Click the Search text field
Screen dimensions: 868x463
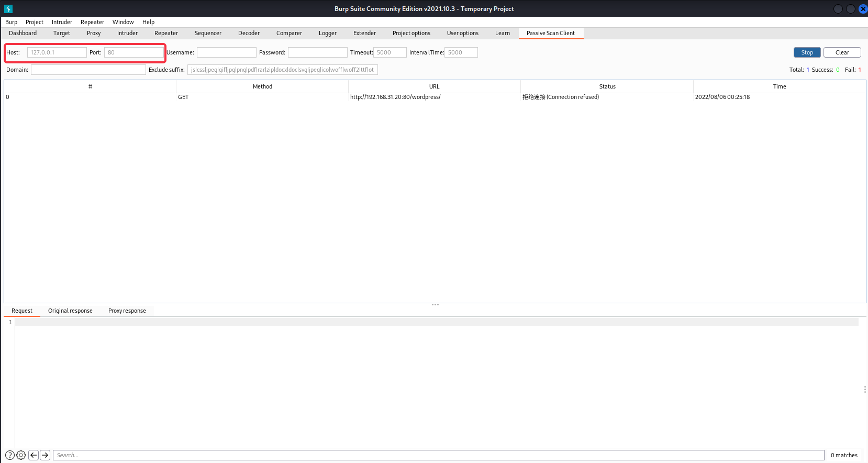[439, 455]
